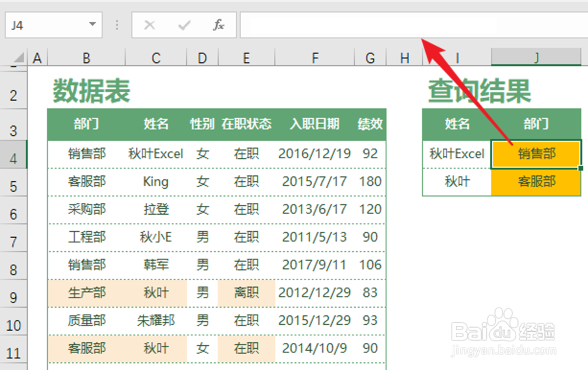
Task: Select the 秋小E name cell
Action: point(156,237)
